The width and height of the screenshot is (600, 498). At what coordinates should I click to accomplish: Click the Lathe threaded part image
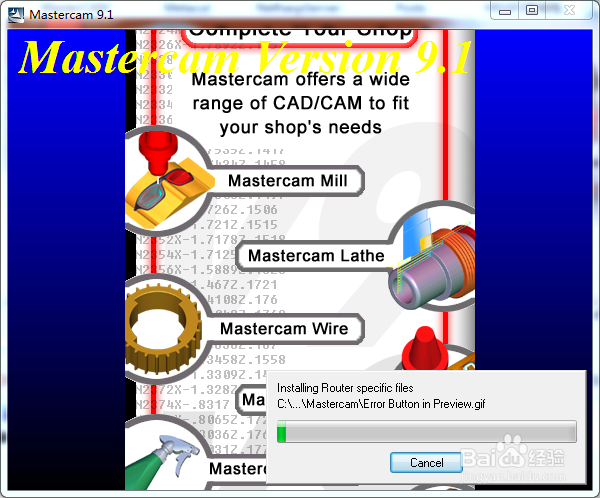point(432,260)
